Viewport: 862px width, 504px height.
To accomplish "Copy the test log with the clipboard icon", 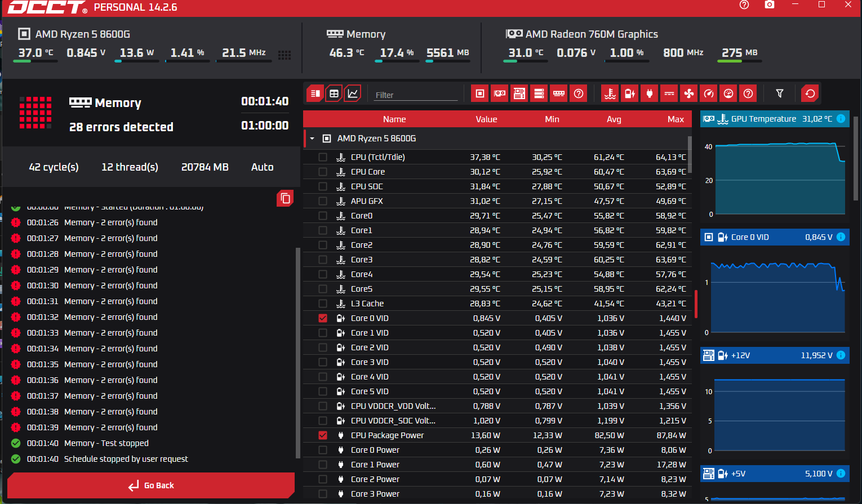I will (285, 198).
